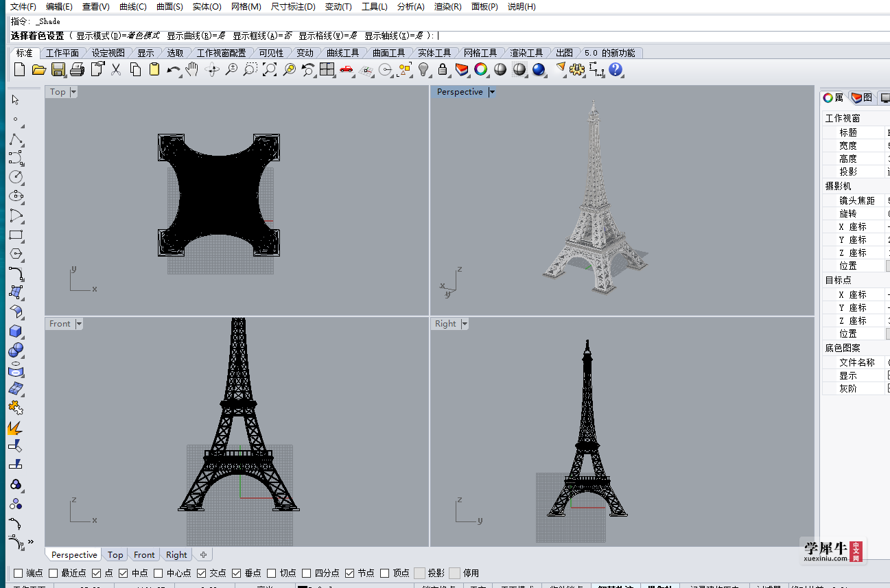
Task: Select the Pan hand tool
Action: [x=193, y=69]
